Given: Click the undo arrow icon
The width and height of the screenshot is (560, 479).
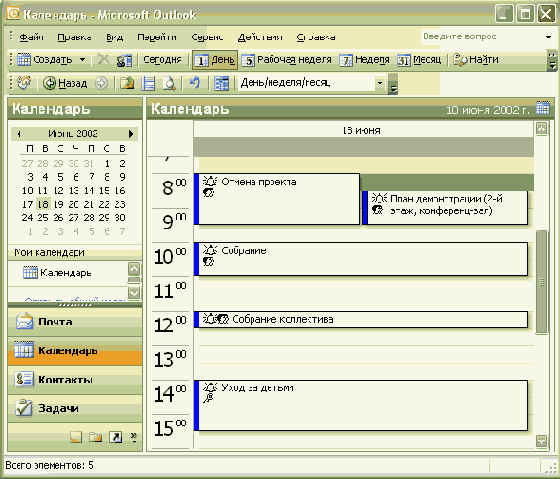Looking at the screenshot, I should 195,83.
